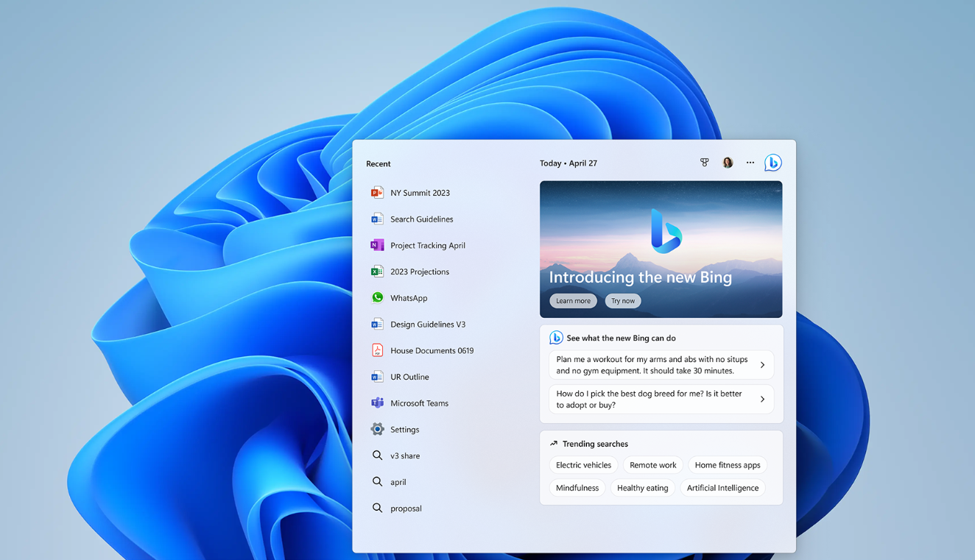Viewport: 975px width, 560px height.
Task: Open the Introducing the new Bing banner
Action: [x=661, y=249]
